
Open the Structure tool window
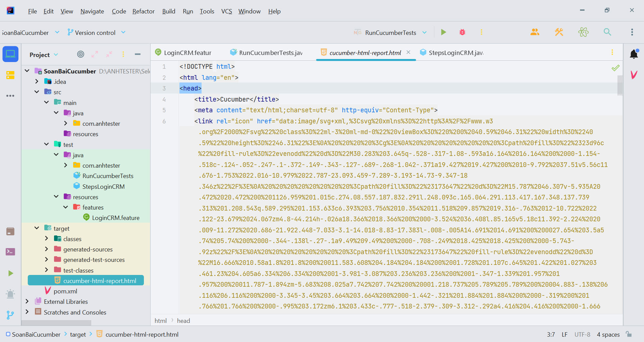(10, 75)
